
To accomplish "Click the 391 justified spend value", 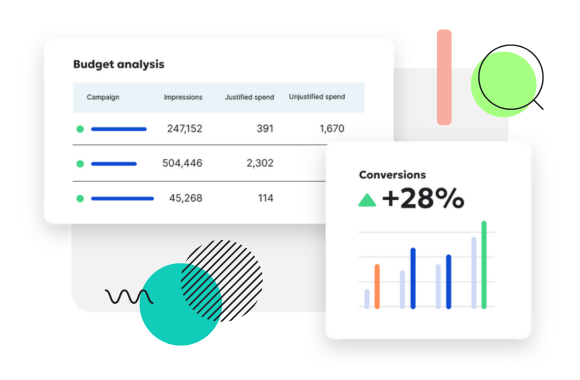I will (x=265, y=128).
